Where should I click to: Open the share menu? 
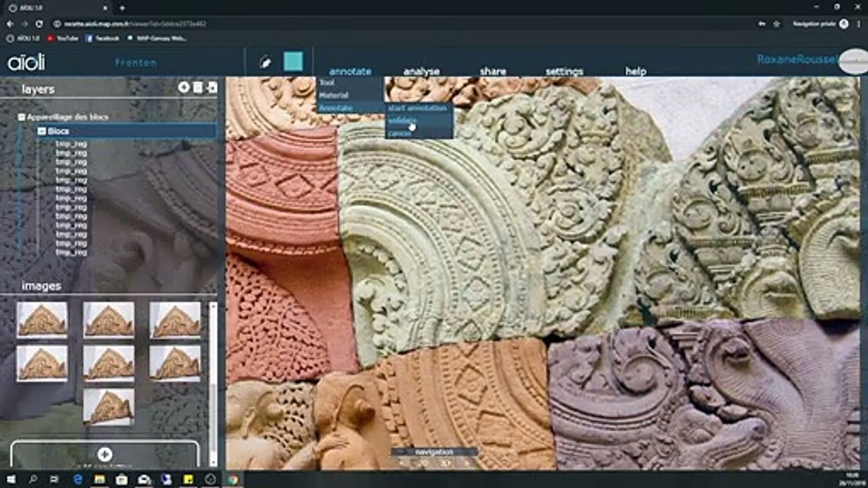click(493, 71)
